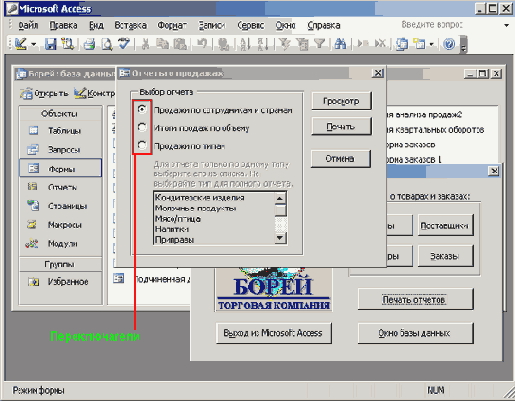This screenshot has height=401, width=515.
Task: Select Макросы in the Objects pane
Action: (60, 225)
